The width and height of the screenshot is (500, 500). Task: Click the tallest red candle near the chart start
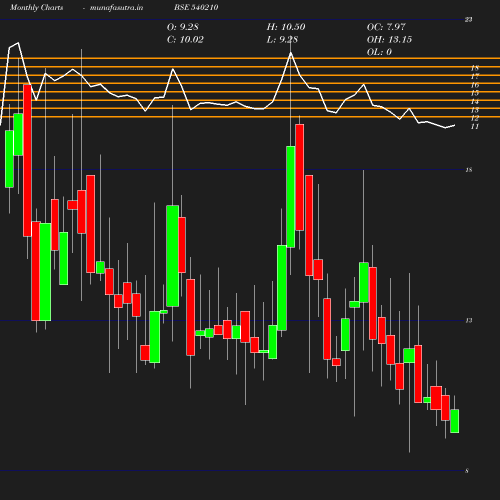pyautogui.click(x=27, y=161)
